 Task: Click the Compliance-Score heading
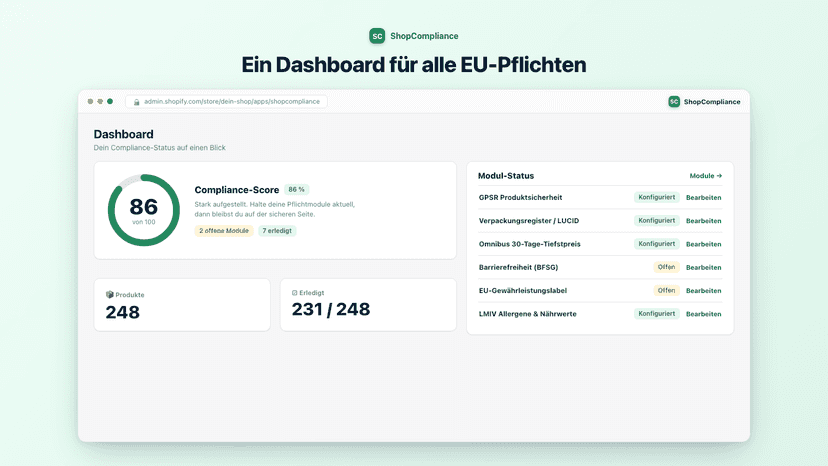pyautogui.click(x=237, y=190)
